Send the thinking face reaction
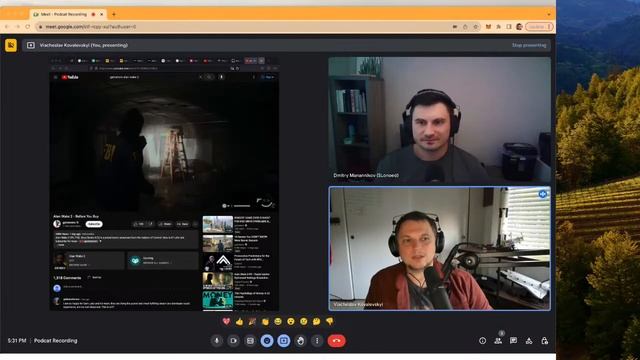 click(316, 321)
